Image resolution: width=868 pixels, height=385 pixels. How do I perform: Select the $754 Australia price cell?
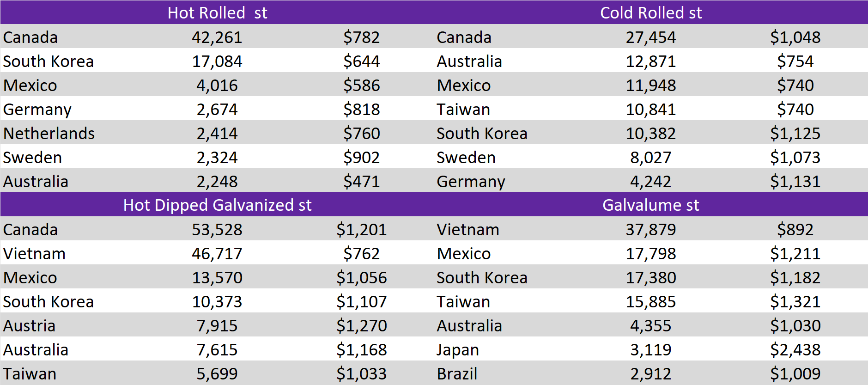pos(795,61)
